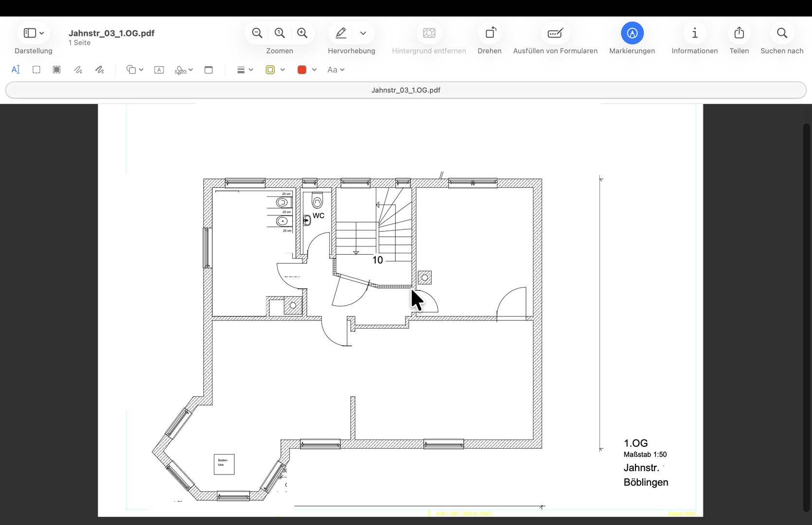Viewport: 812px width, 525px height.
Task: Open Ausfüllen von Formularen tool
Action: pos(555,33)
